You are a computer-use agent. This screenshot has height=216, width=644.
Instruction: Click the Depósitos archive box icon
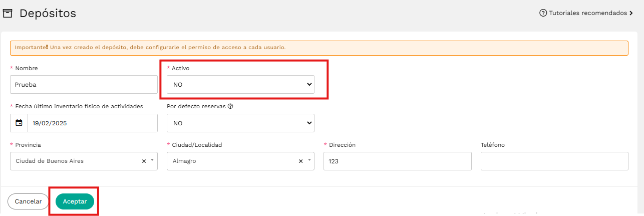click(8, 14)
